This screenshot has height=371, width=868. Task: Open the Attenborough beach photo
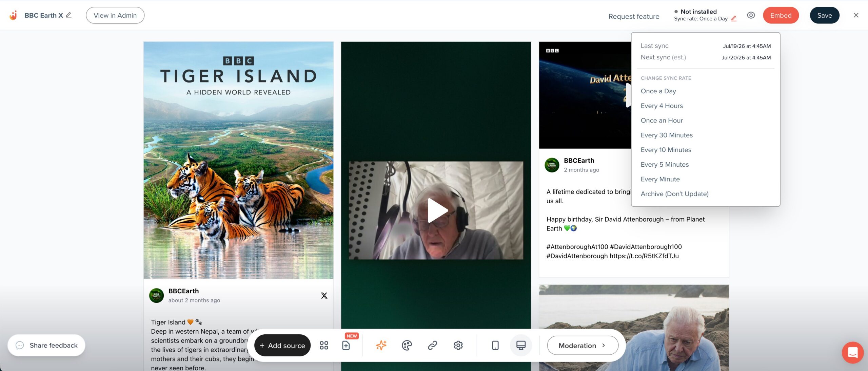pos(634,328)
